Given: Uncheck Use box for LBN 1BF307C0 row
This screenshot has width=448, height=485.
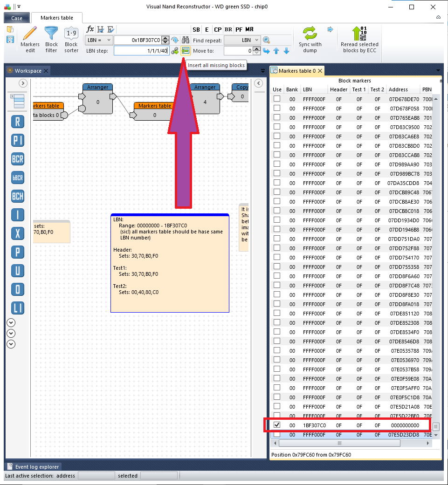Looking at the screenshot, I should [277, 425].
